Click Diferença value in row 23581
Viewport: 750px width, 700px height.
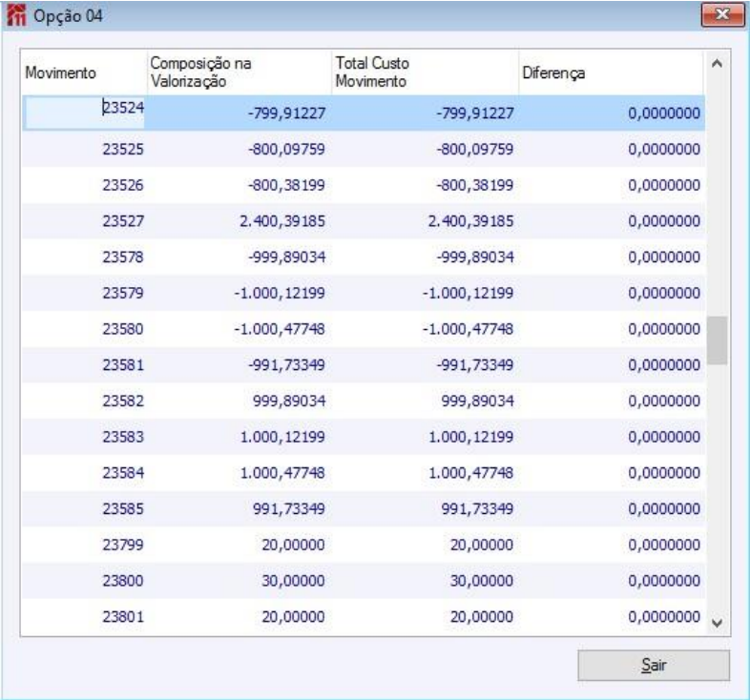pyautogui.click(x=664, y=365)
